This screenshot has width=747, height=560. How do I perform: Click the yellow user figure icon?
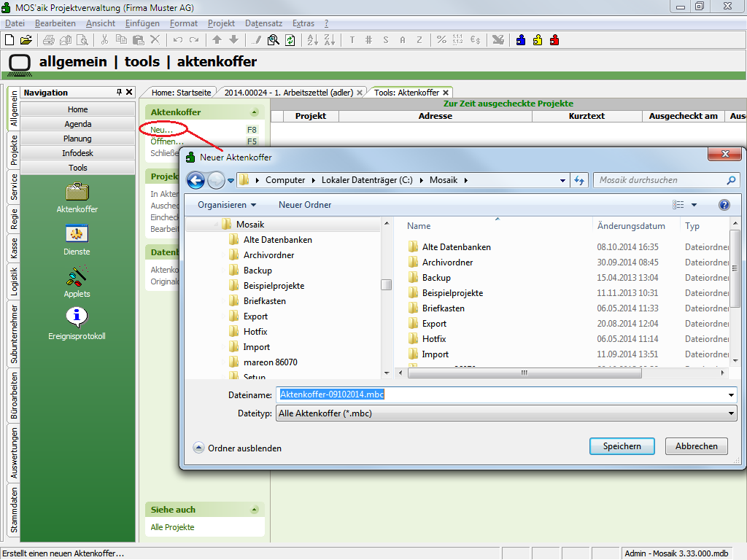pyautogui.click(x=538, y=40)
